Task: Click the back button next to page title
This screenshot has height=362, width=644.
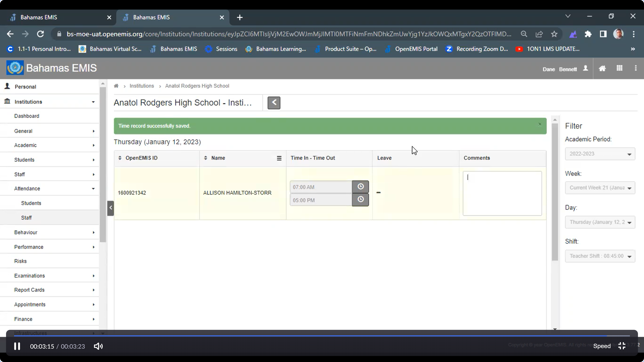Action: (x=274, y=103)
